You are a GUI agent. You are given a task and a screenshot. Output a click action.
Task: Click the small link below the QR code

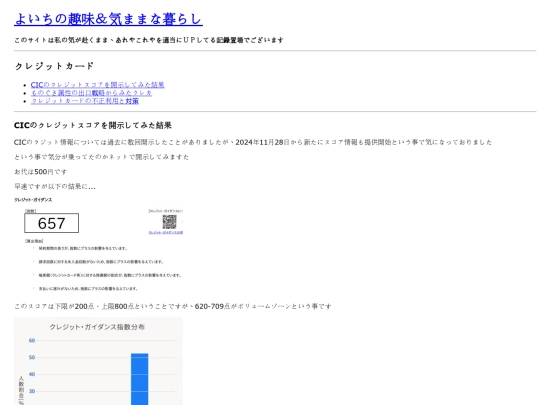pyautogui.click(x=166, y=233)
